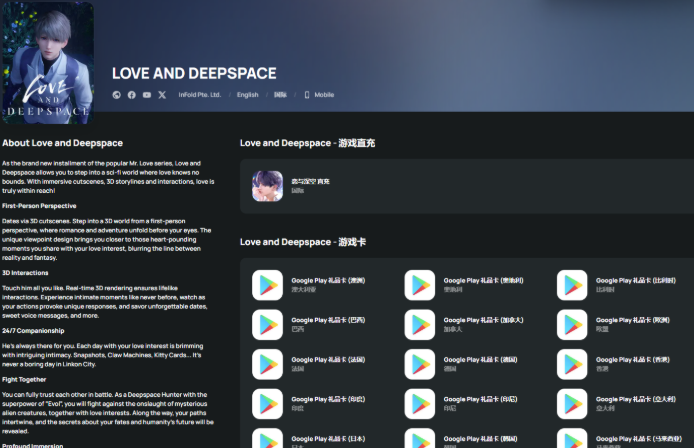Select Google Play gift card for Germany (德国)
Screen dimensions: 694x448
pos(462,363)
